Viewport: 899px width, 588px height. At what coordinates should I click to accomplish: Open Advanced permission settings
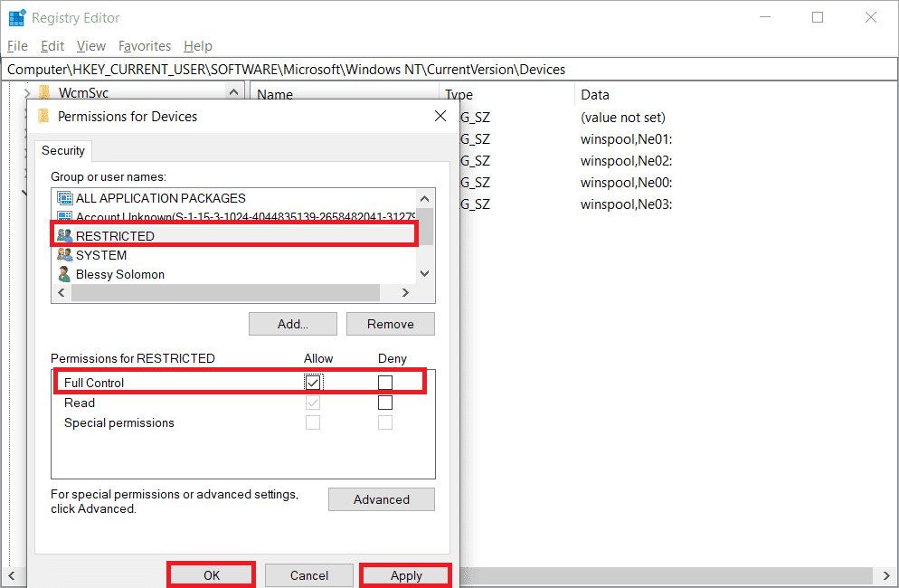click(x=382, y=499)
